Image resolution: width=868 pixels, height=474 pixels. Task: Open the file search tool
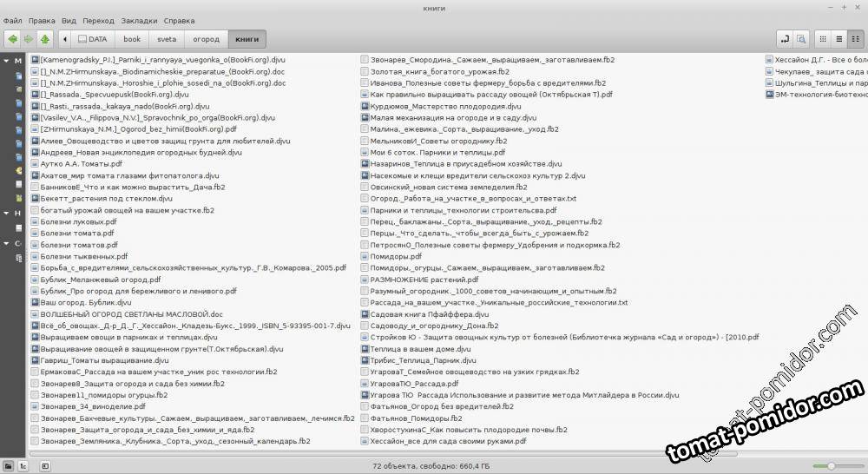[801, 39]
